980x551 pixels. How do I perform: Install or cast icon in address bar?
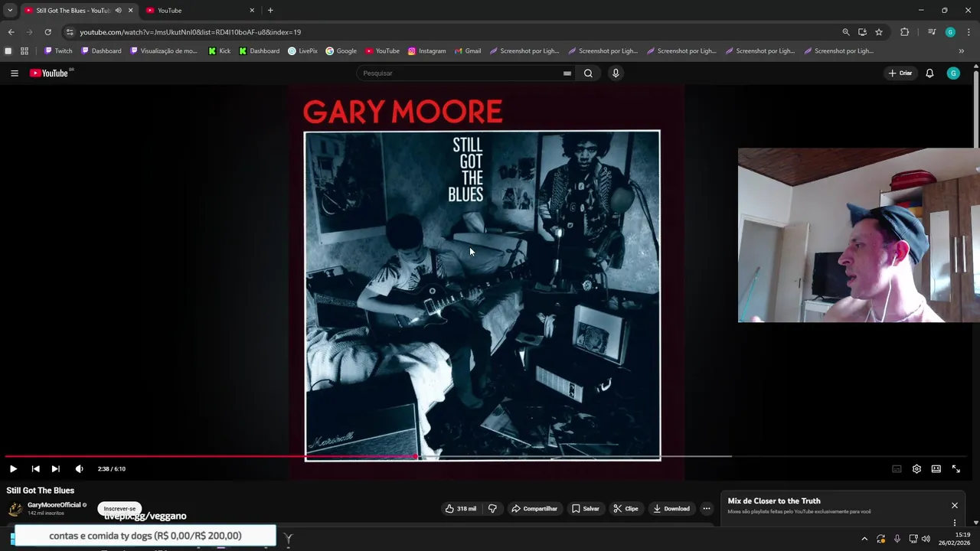pyautogui.click(x=862, y=32)
